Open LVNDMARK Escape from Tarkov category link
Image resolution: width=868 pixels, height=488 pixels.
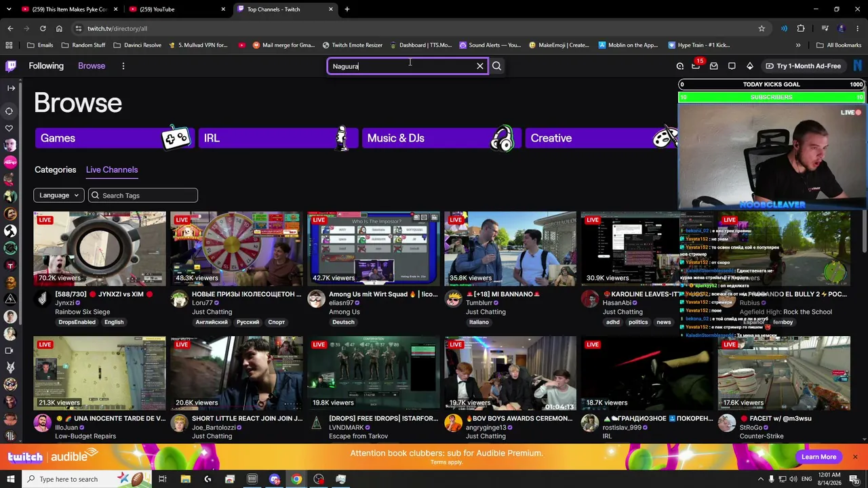tap(359, 436)
